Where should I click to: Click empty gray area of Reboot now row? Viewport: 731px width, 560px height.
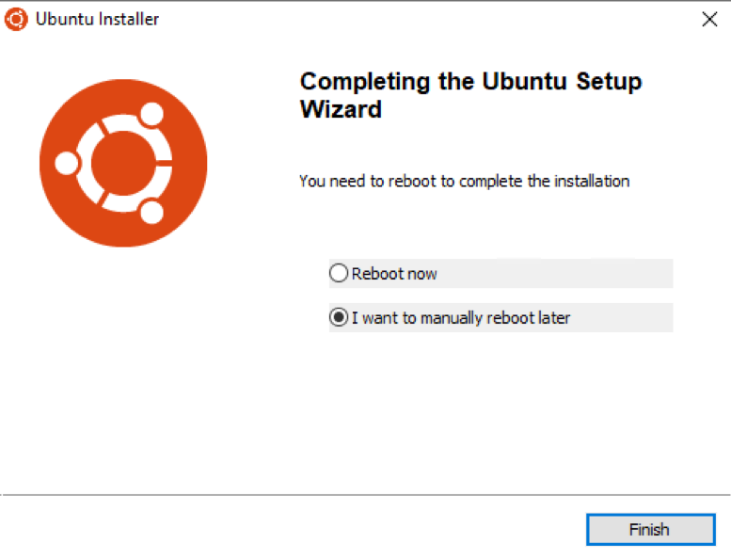[x=555, y=273]
